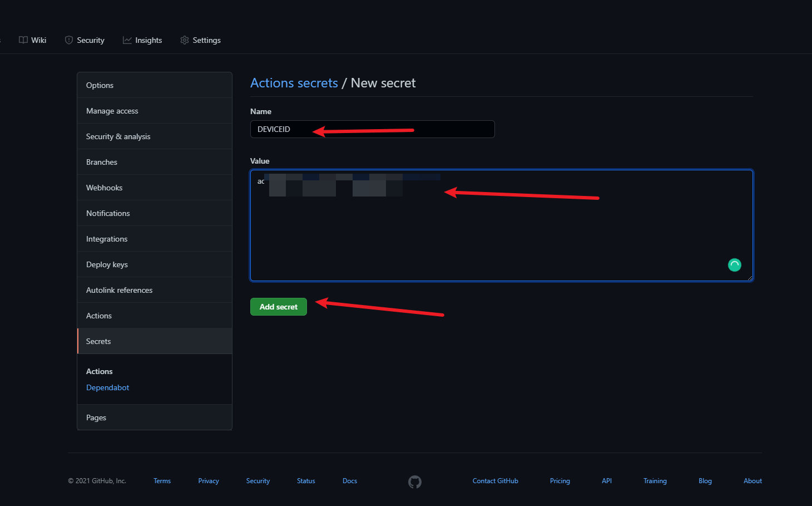Screen dimensions: 812x506
Task: Select Options in the settings sidebar
Action: click(100, 85)
